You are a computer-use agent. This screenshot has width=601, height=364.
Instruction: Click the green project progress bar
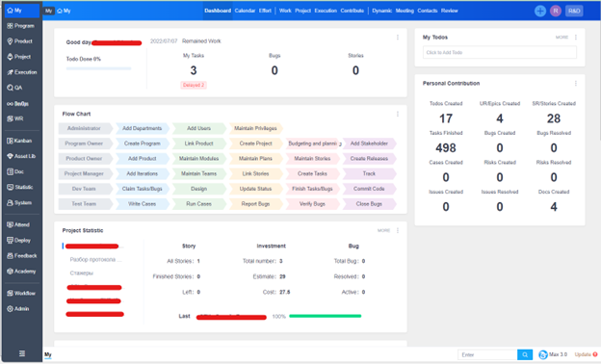[x=325, y=316]
